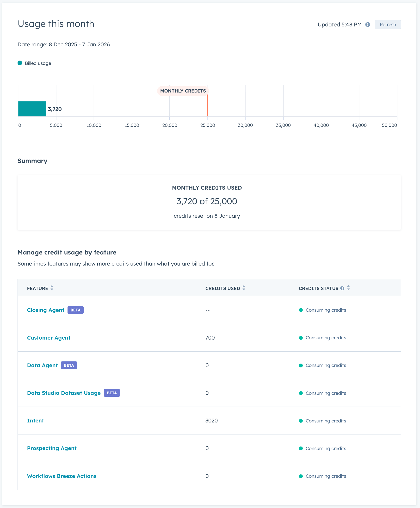Toggle Consuming credits indicator for Workflows Breeze Actions
Screen dimensions: 420x508
(x=301, y=476)
